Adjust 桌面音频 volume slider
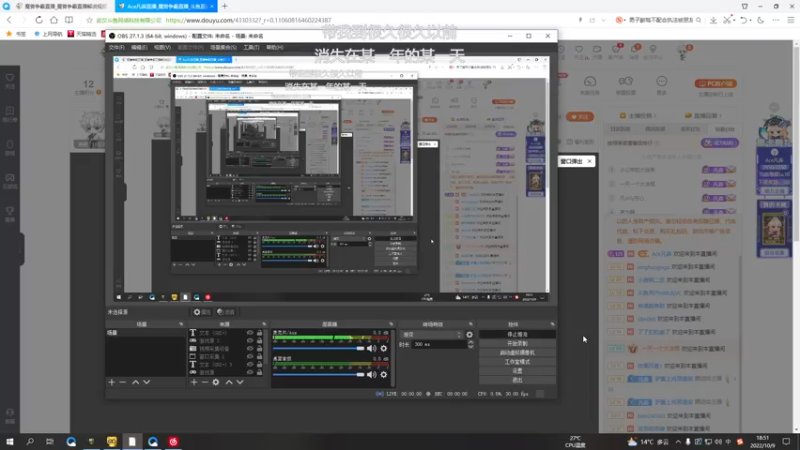The image size is (800, 450). coord(318,374)
